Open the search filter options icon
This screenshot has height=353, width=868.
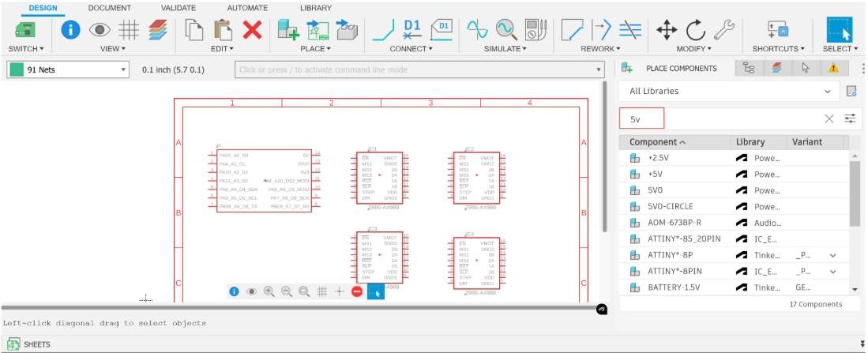point(850,118)
